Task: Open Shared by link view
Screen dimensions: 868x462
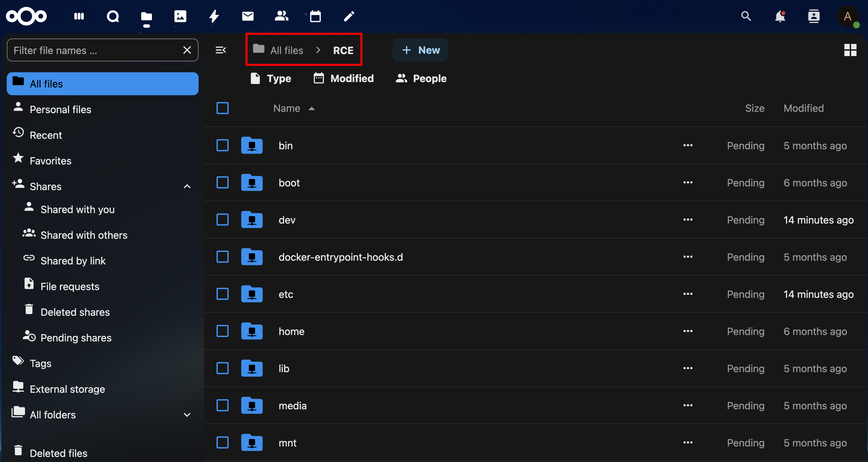Action: click(x=108, y=261)
